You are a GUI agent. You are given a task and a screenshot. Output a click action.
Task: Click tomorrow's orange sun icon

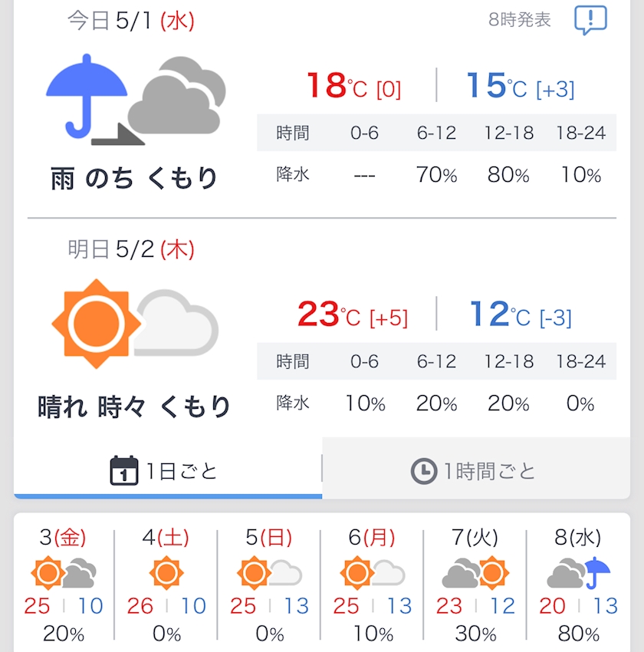(x=97, y=324)
